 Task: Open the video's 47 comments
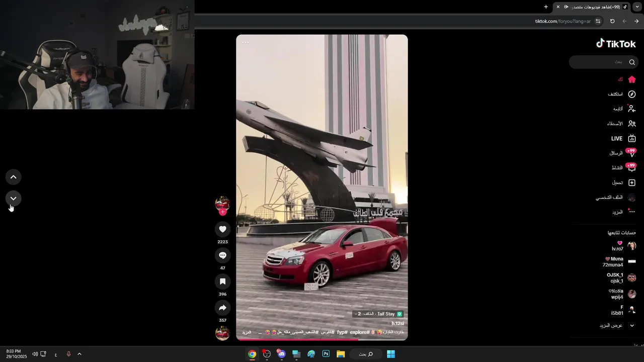pyautogui.click(x=222, y=255)
